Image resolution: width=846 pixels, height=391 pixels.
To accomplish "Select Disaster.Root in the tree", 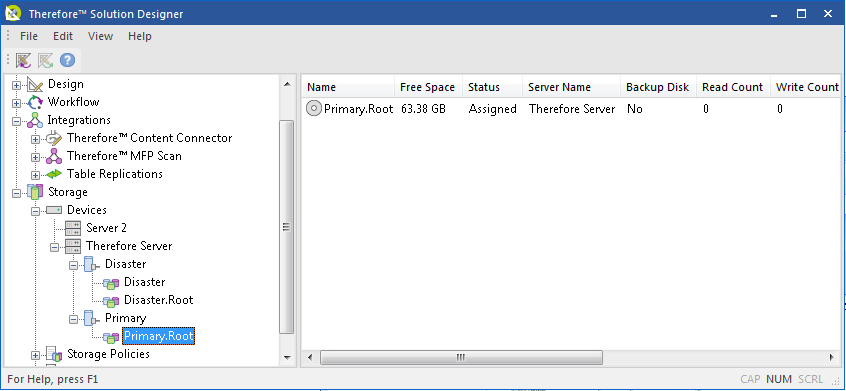I will click(159, 300).
